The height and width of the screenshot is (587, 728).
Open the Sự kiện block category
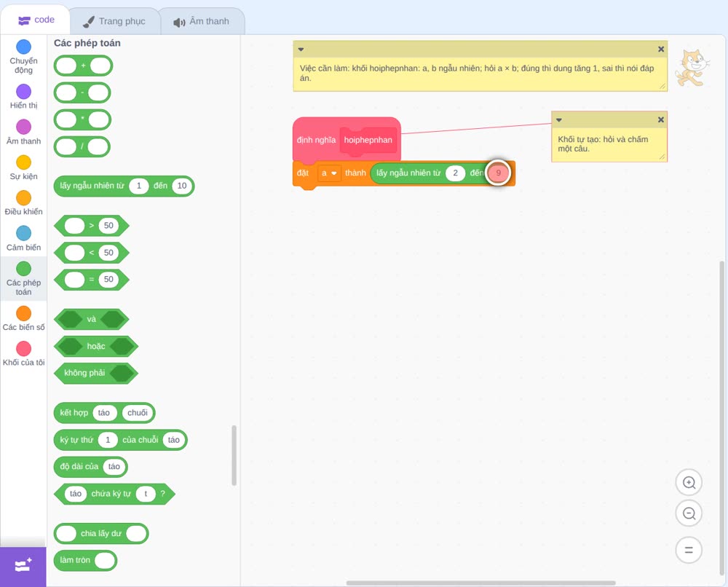[x=24, y=168]
